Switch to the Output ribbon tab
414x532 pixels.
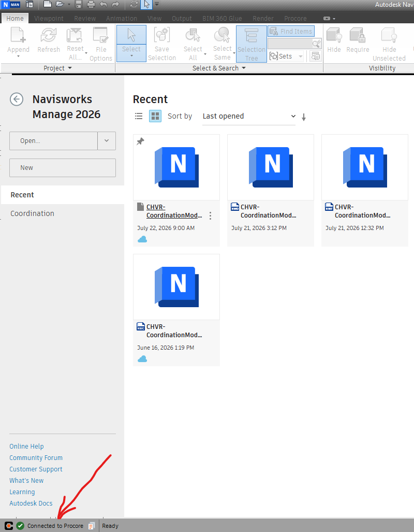click(x=182, y=18)
